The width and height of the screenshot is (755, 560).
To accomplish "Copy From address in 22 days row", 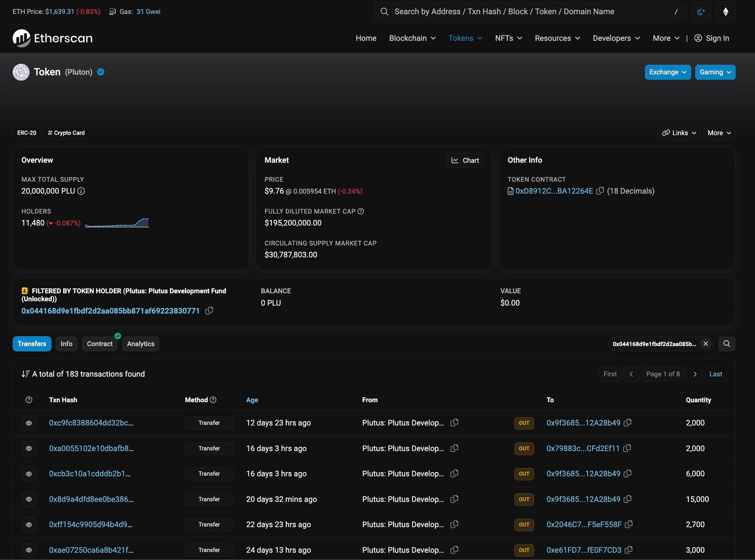I will click(455, 524).
